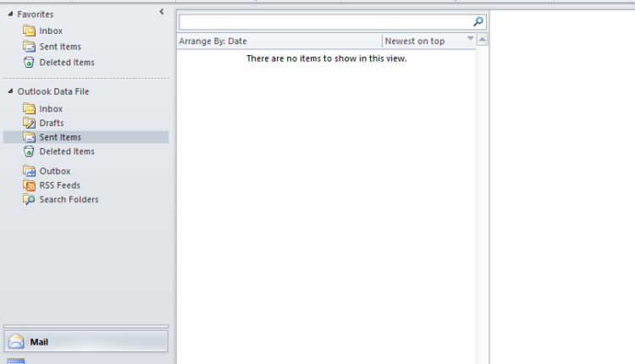This screenshot has width=635, height=364.
Task: Click the Search Folders icon
Action: 30,200
